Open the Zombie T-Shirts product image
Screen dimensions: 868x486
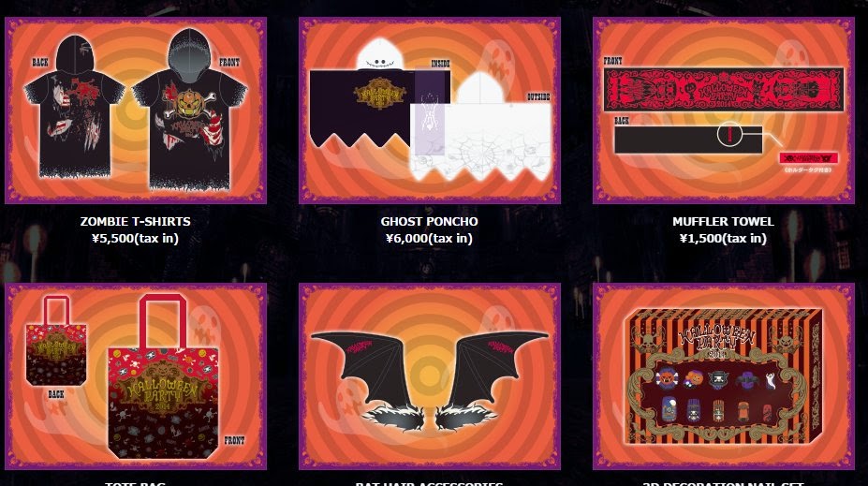(136, 110)
